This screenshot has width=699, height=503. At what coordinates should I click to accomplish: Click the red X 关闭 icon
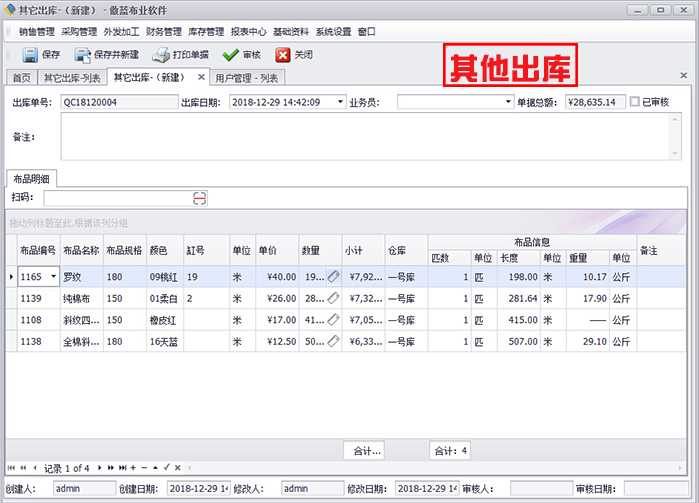click(x=283, y=56)
